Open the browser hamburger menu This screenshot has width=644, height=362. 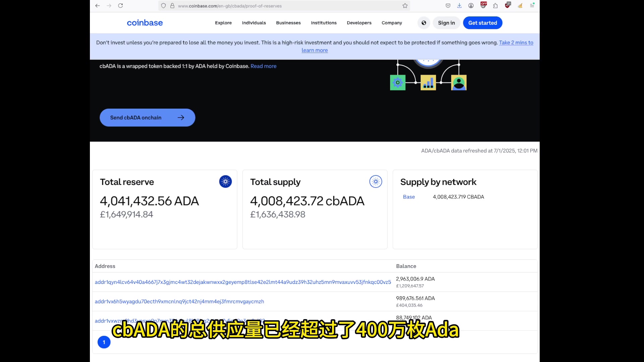tap(532, 6)
